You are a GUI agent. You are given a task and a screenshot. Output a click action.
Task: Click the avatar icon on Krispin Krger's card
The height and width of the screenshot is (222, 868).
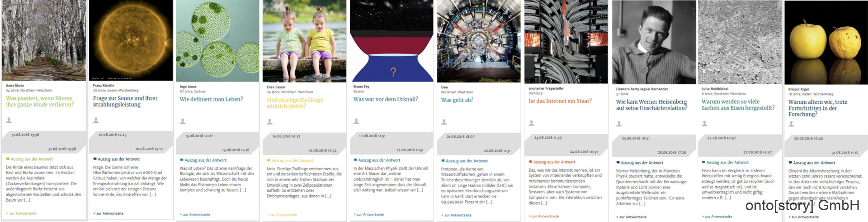791,124
